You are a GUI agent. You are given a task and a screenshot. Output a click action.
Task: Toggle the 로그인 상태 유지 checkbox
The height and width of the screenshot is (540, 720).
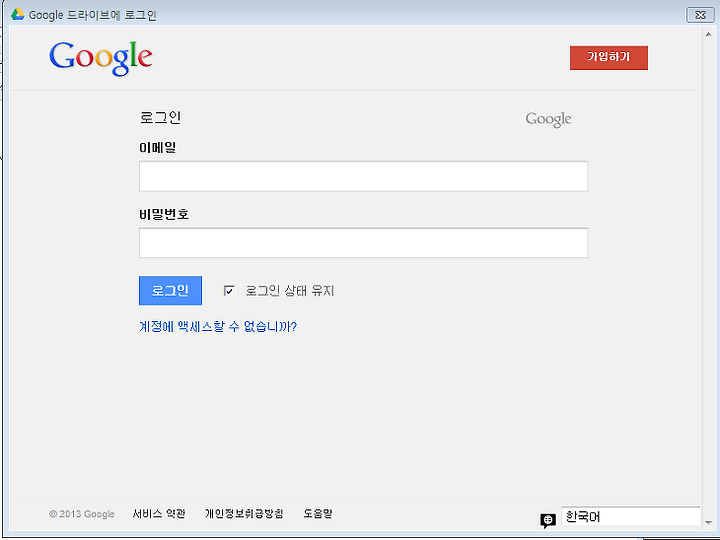[229, 291]
